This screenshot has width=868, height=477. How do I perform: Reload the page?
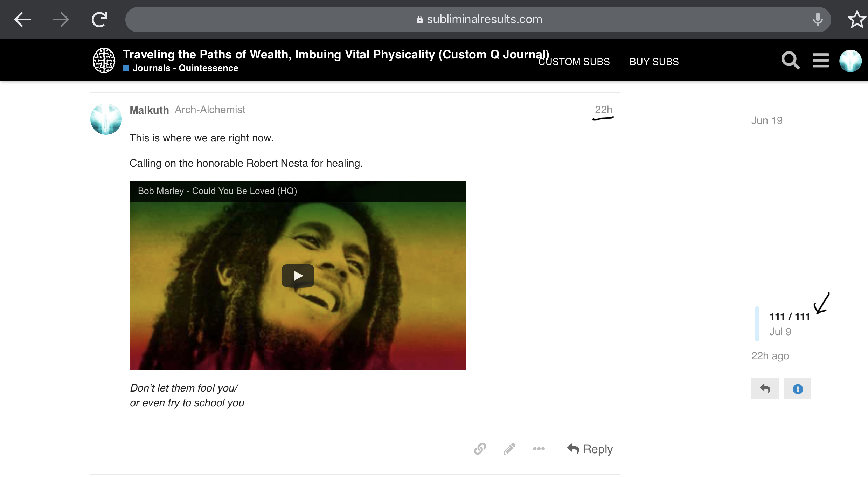[99, 19]
